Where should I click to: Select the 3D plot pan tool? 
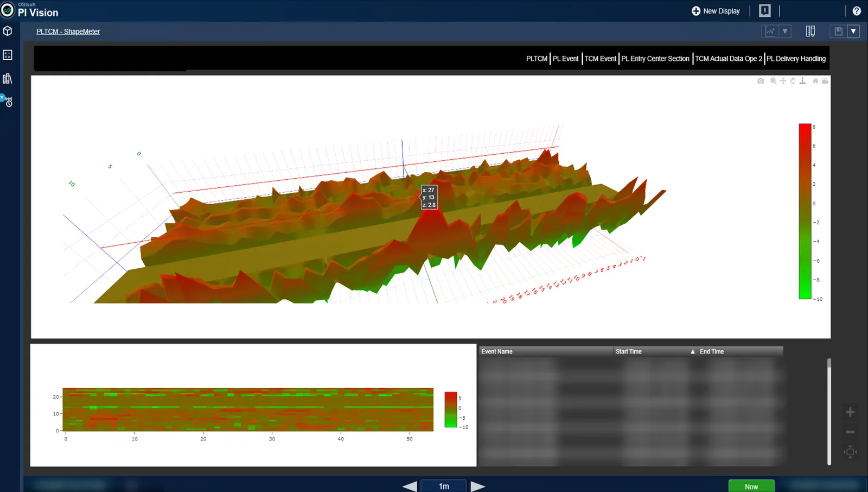[x=783, y=81]
